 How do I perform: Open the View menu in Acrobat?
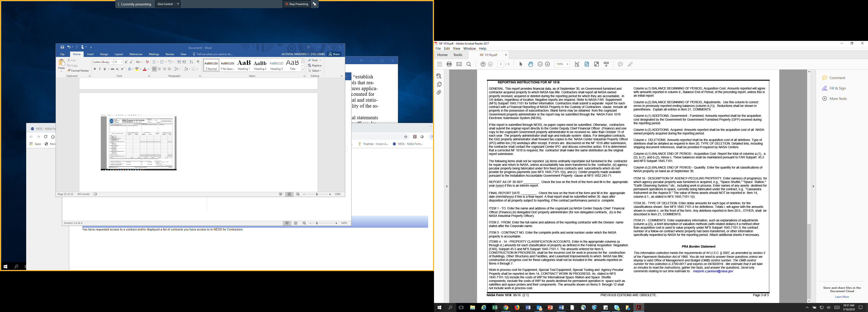[457, 49]
